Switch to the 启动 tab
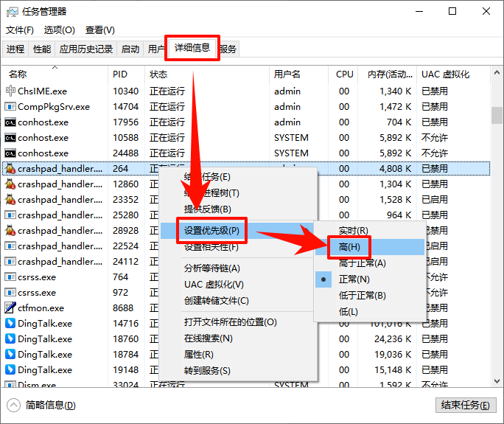 point(130,49)
